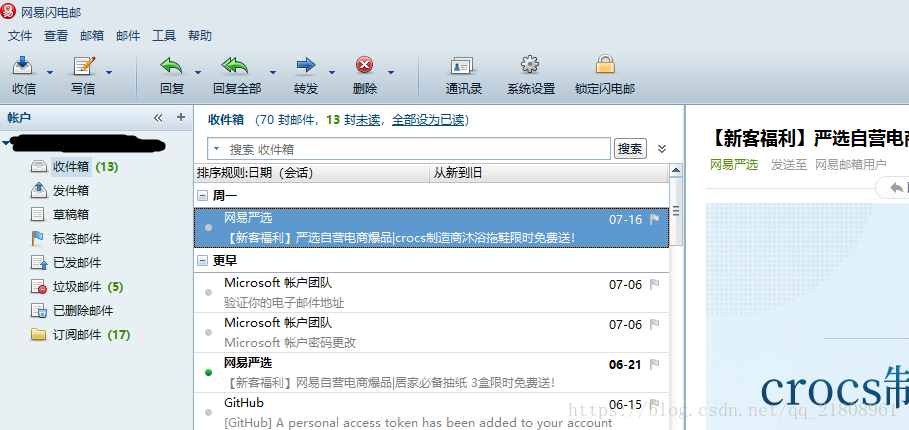909x430 pixels.
Task: Flag the Microsoft 帐户密码更改 message
Action: (x=655, y=325)
